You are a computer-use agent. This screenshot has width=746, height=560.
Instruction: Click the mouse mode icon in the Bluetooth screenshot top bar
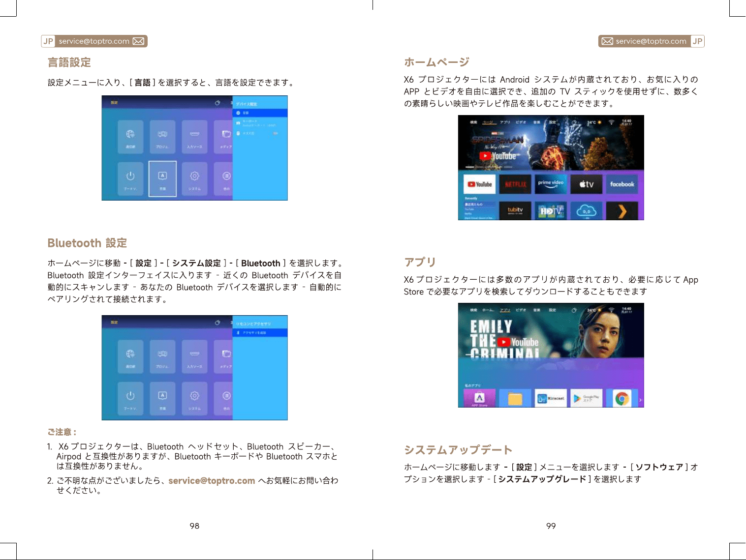(218, 323)
